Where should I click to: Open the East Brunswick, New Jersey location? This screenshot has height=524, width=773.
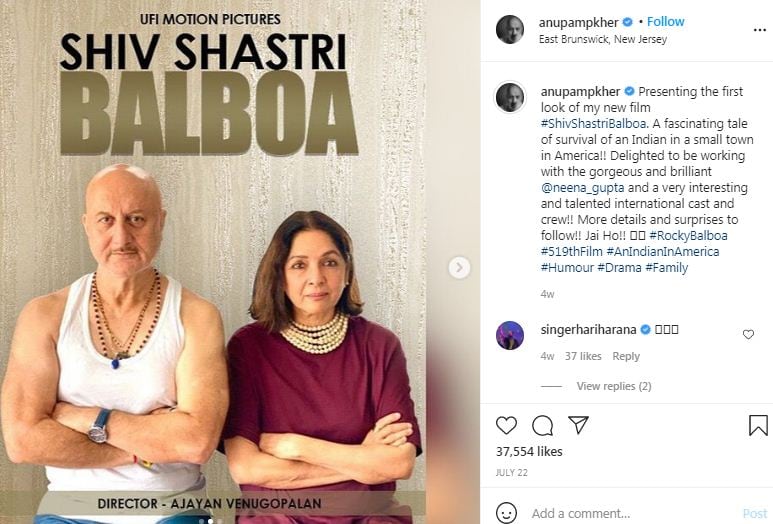(x=602, y=39)
